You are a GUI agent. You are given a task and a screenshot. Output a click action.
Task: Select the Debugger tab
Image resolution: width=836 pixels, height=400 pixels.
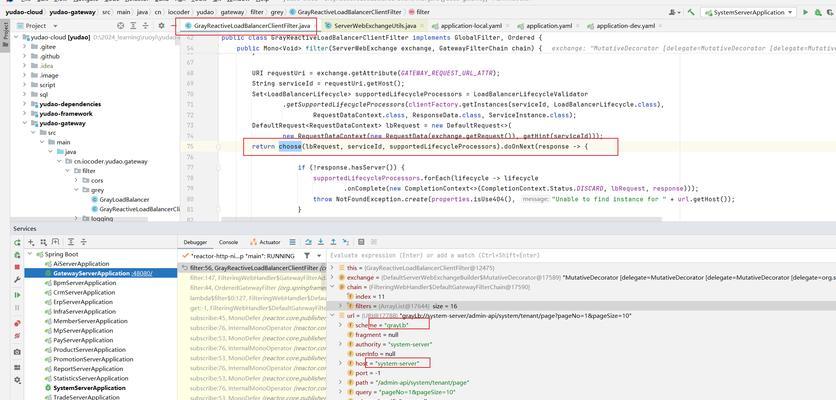coord(195,242)
